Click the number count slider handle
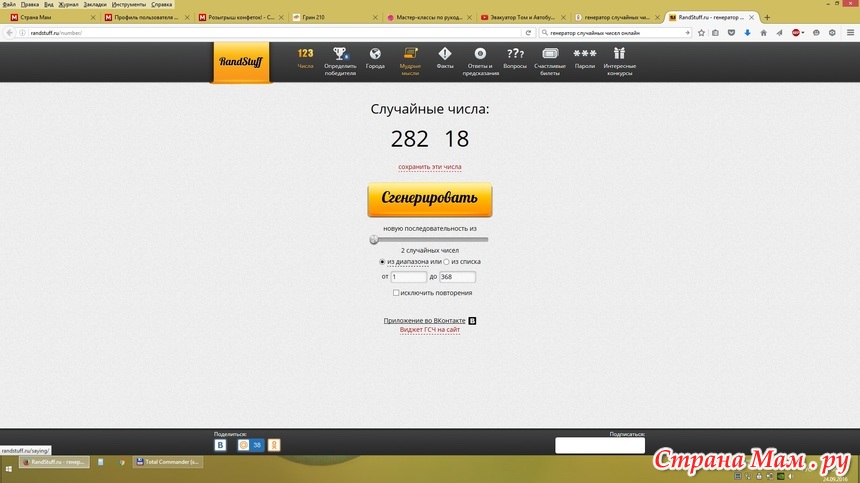860x483 pixels. pos(374,240)
